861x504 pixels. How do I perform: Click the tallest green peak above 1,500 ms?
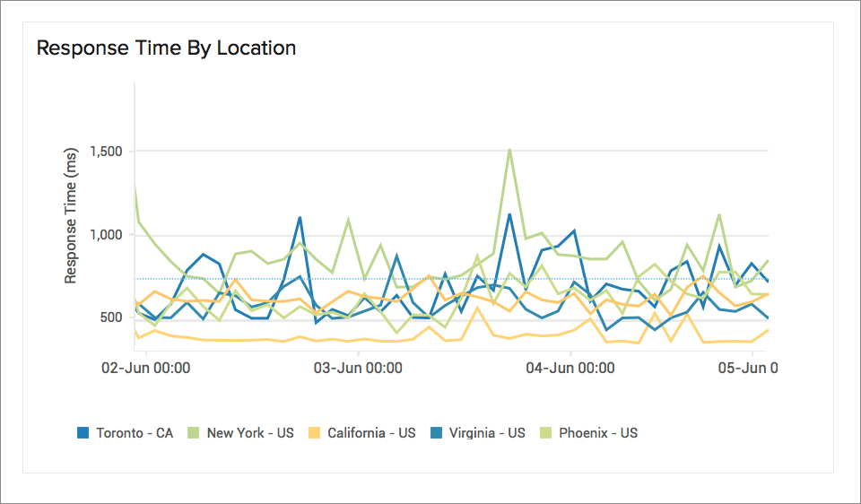point(509,150)
